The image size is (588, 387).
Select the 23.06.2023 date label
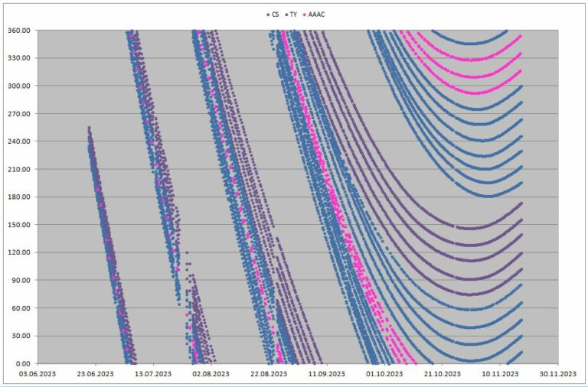pos(96,374)
